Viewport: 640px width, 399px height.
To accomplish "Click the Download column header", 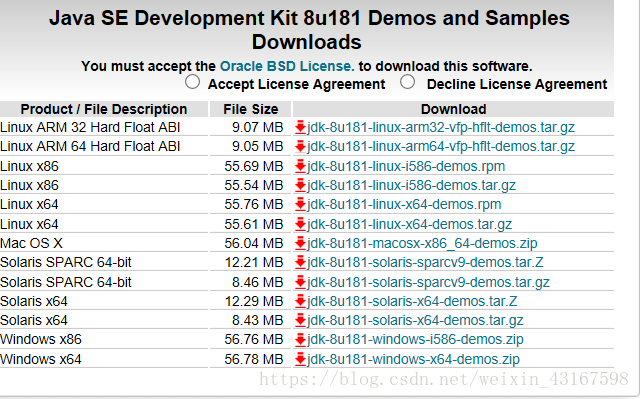I will pos(453,109).
